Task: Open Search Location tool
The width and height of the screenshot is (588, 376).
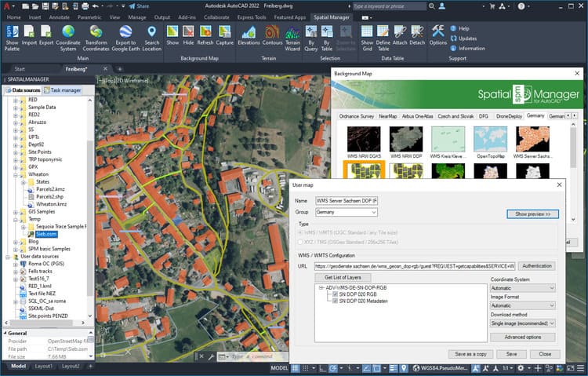Action: click(152, 36)
